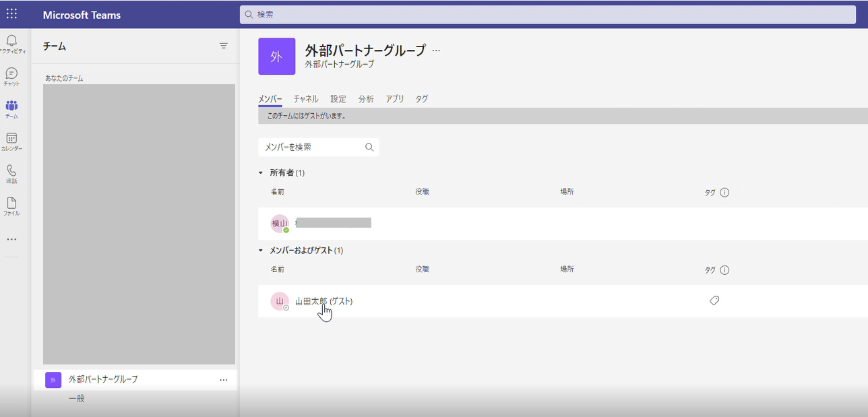Image resolution: width=868 pixels, height=417 pixels.
Task: Open more options next to team title
Action: pyautogui.click(x=436, y=50)
